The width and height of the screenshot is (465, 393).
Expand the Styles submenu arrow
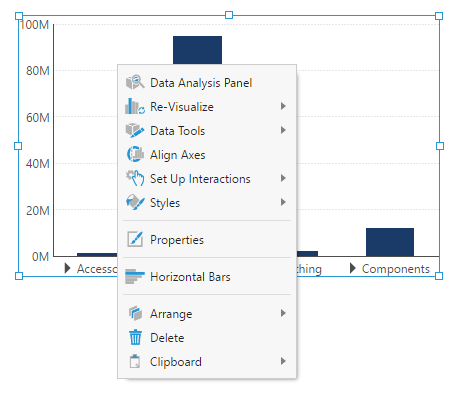pyautogui.click(x=283, y=202)
